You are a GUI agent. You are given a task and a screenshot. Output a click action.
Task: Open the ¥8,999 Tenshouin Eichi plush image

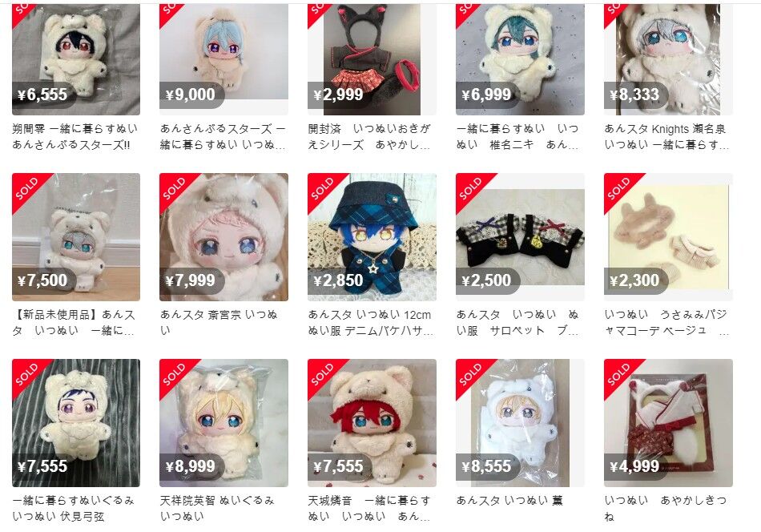[x=223, y=423]
